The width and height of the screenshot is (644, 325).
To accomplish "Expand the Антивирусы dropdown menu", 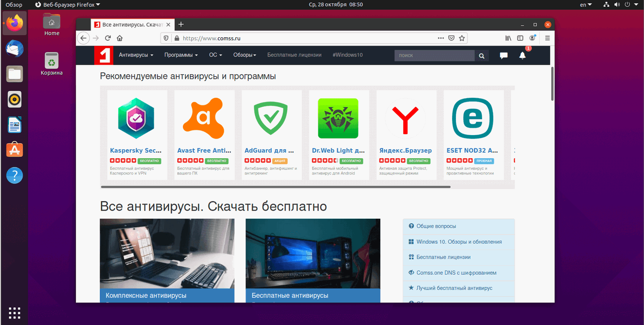I will tap(136, 55).
